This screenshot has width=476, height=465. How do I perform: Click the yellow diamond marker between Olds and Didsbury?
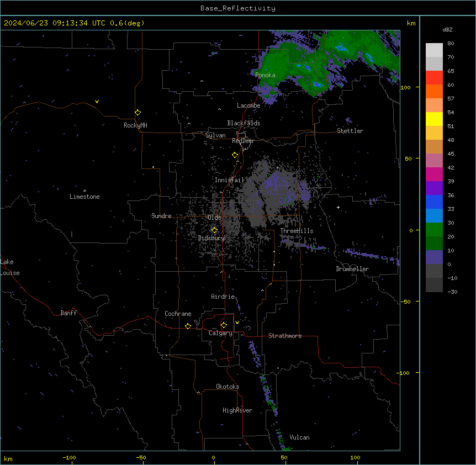(214, 230)
